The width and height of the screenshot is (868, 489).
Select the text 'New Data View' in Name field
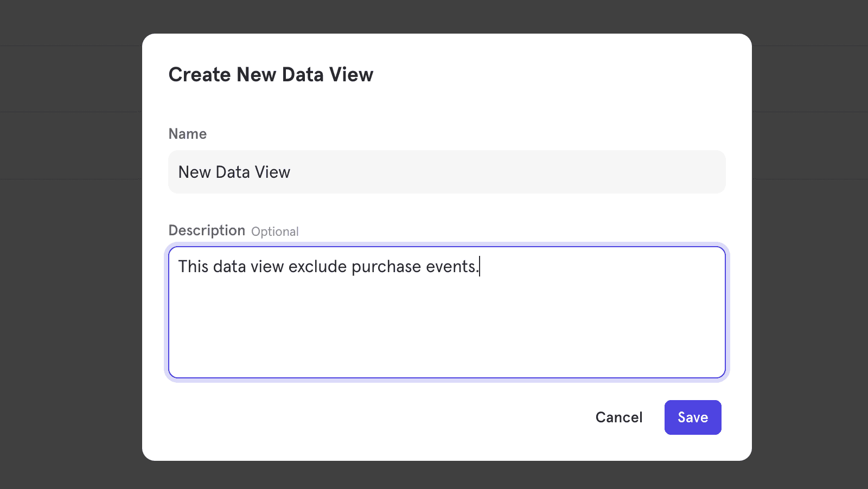234,172
